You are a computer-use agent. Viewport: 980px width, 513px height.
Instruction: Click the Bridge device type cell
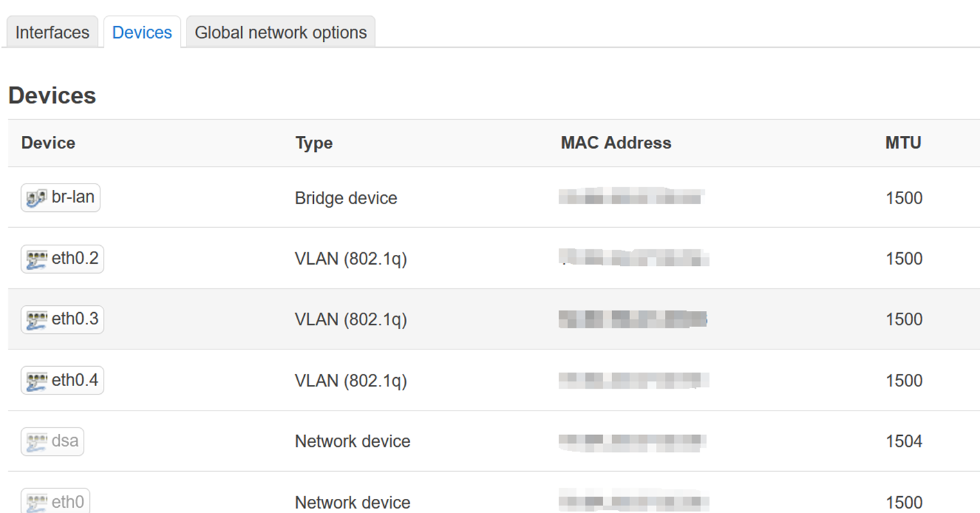(346, 198)
